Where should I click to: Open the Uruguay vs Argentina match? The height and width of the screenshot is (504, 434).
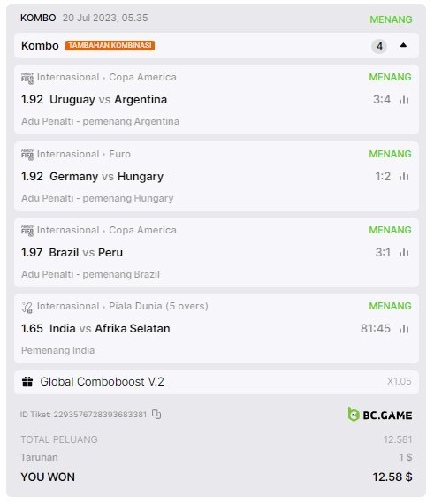pyautogui.click(x=108, y=100)
